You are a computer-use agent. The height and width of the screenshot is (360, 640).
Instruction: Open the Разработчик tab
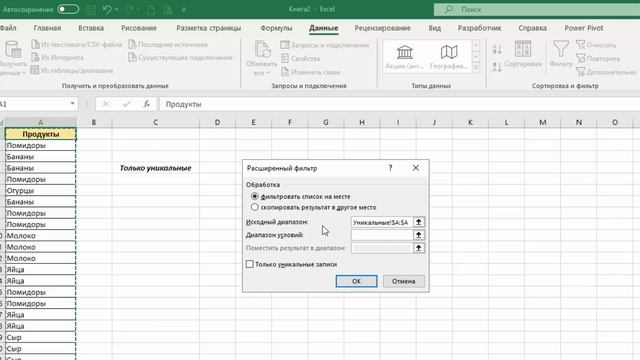[479, 28]
